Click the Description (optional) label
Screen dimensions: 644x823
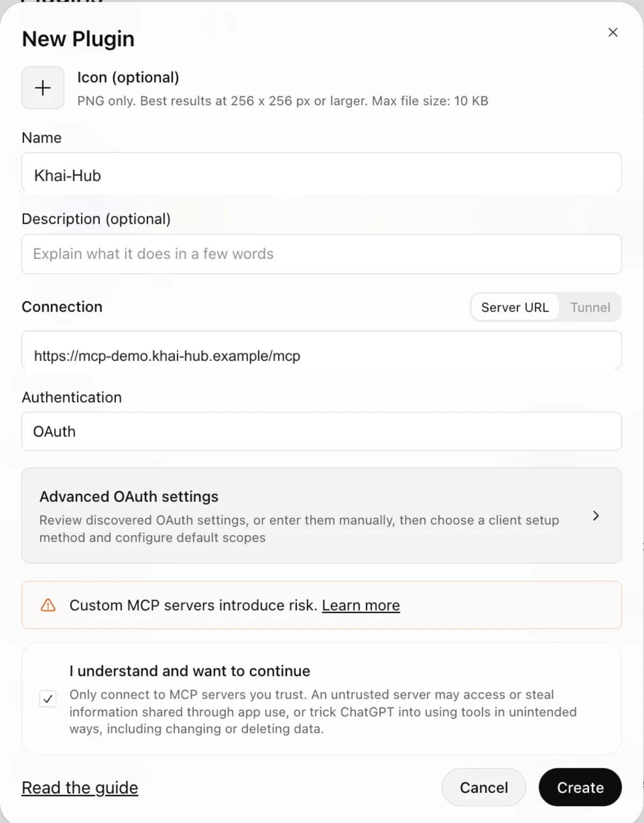point(96,219)
